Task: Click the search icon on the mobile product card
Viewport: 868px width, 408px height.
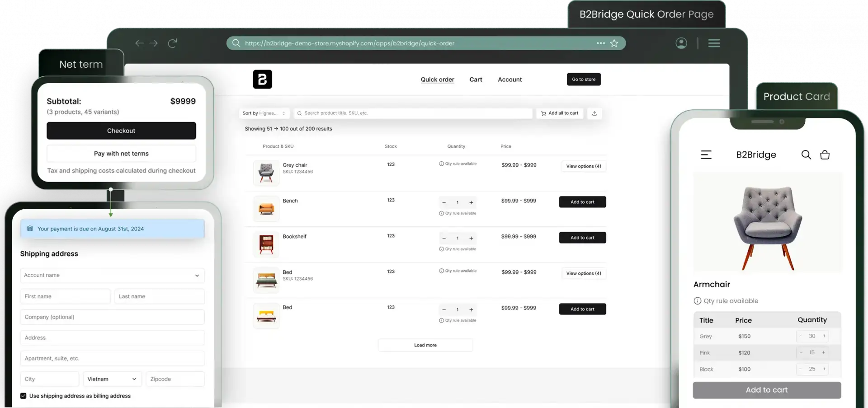Action: pos(806,155)
